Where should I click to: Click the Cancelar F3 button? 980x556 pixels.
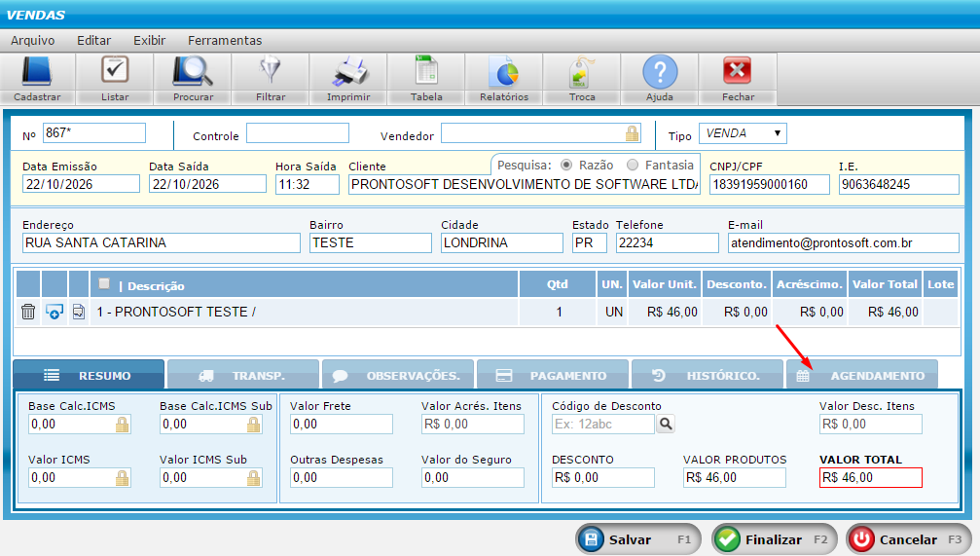pyautogui.click(x=909, y=539)
